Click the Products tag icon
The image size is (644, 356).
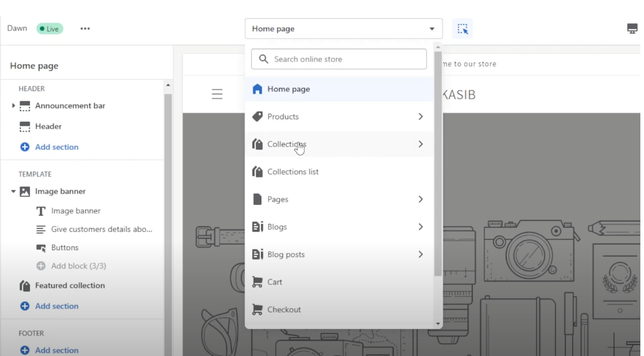click(x=257, y=116)
